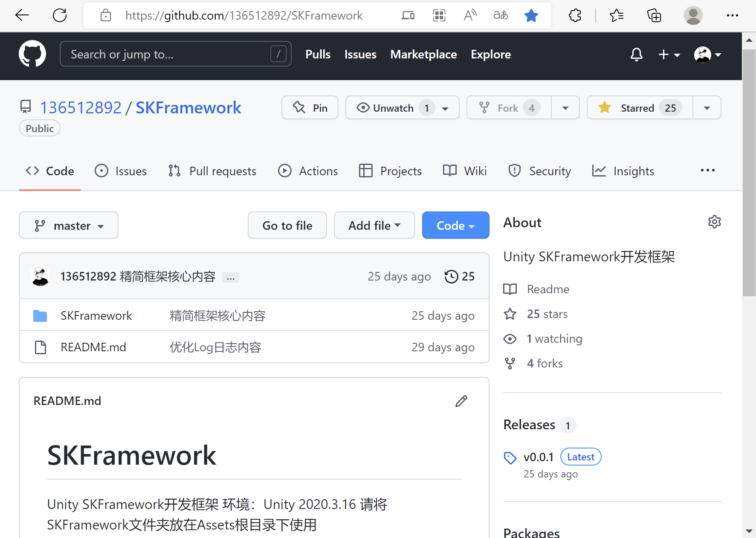Open the app-available device icon in address bar
This screenshot has width=756, height=538.
[x=408, y=16]
